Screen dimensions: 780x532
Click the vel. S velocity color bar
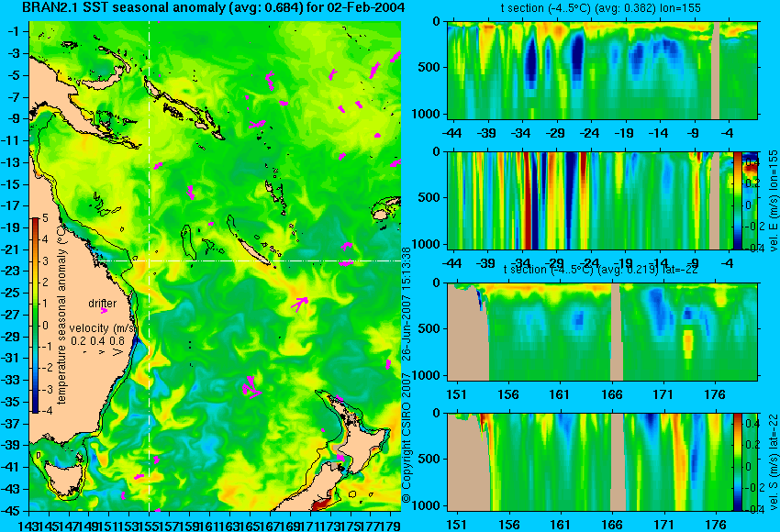pyautogui.click(x=737, y=462)
